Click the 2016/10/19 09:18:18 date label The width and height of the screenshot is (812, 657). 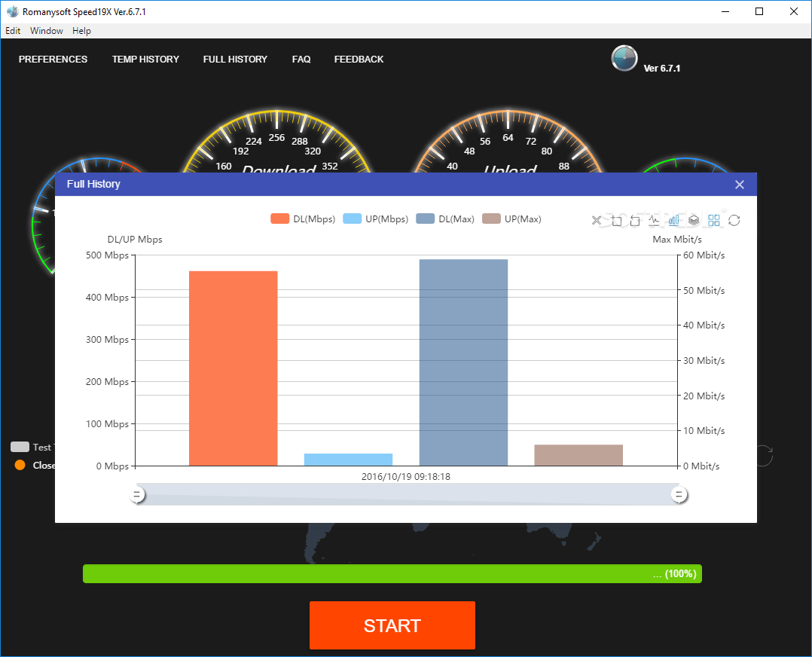pyautogui.click(x=406, y=477)
